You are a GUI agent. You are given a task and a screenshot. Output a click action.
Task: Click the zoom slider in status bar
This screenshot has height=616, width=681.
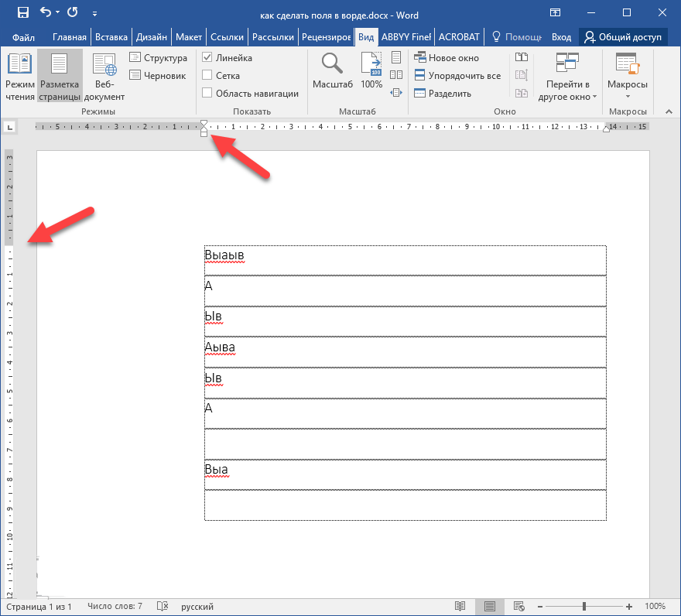click(584, 607)
